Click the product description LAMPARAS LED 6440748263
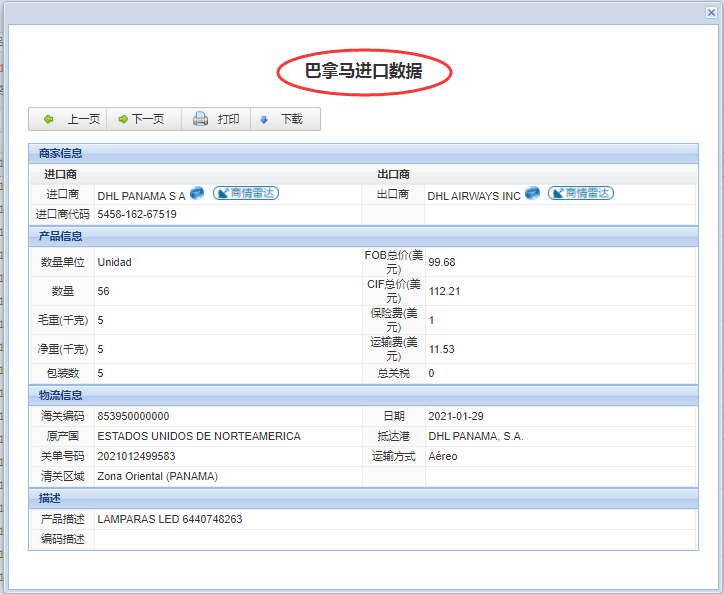The width and height of the screenshot is (724, 594). point(169,519)
